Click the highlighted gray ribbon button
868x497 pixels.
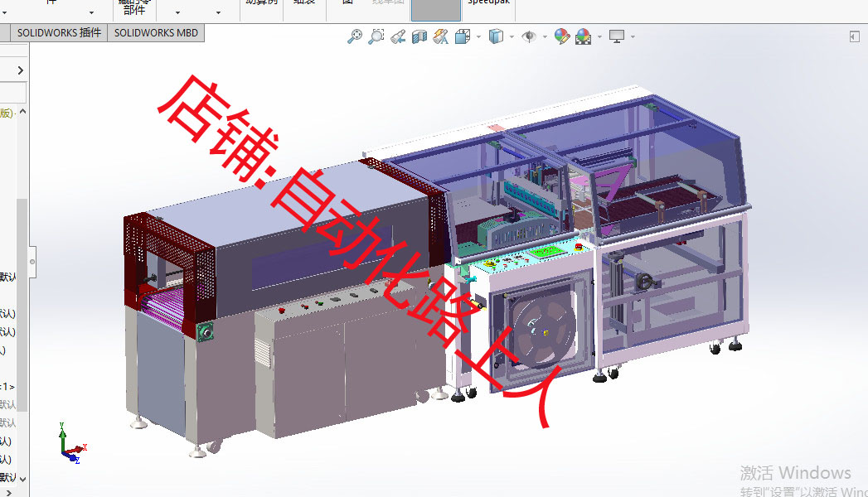click(x=436, y=10)
